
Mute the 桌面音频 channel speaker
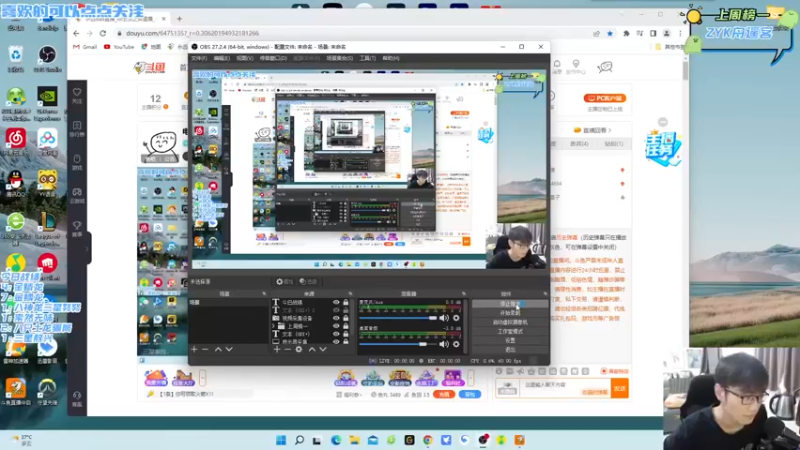pos(444,344)
